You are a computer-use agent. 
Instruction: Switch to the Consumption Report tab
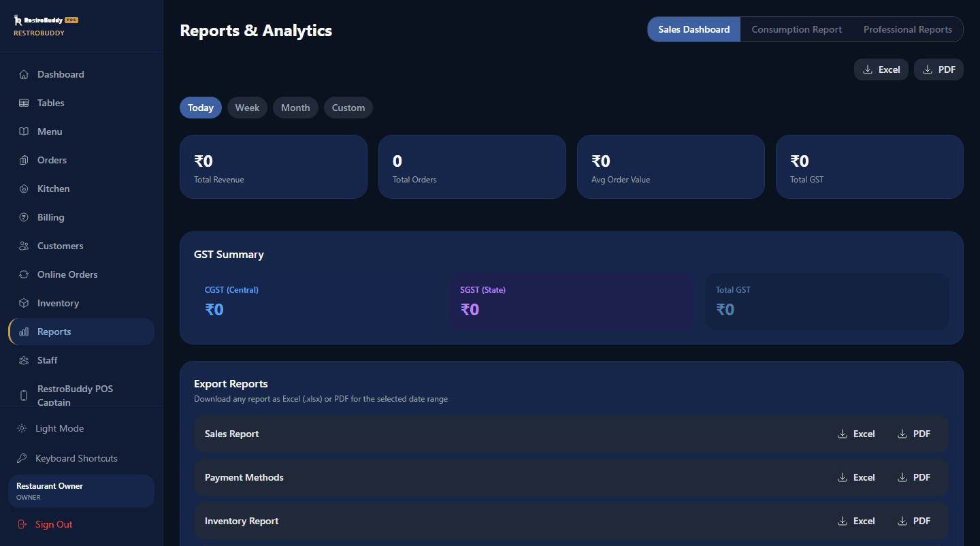(x=797, y=29)
